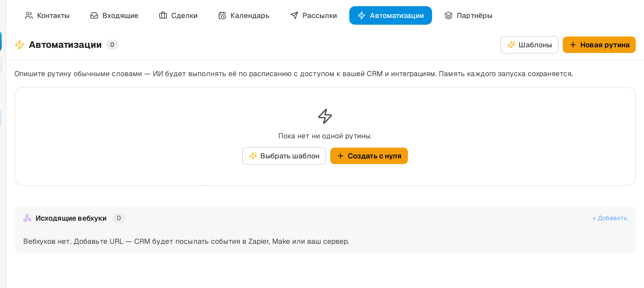
Task: Click the Выбрать шаблон button
Action: [x=284, y=156]
